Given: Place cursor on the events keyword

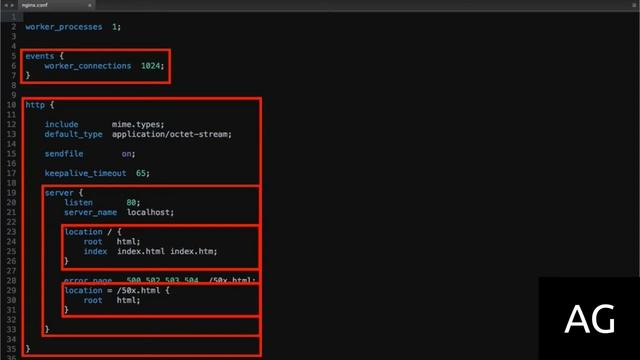Looking at the screenshot, I should click(40, 56).
